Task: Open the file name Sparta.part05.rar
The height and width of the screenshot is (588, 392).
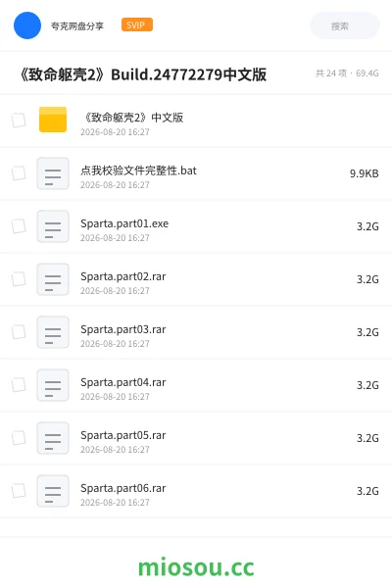Action: [123, 435]
